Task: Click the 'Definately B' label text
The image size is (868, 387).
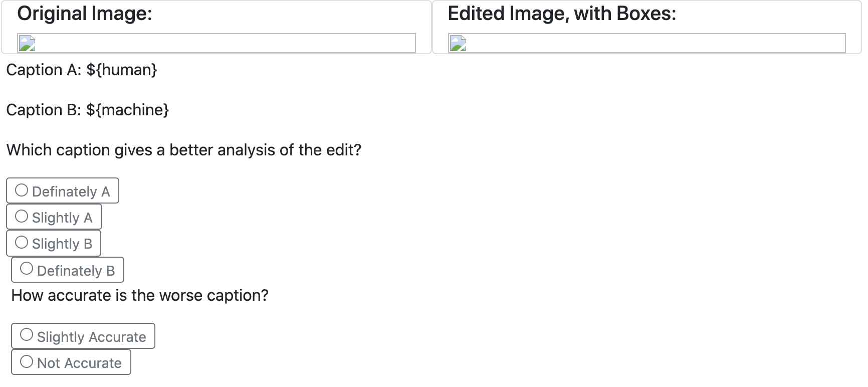Action: click(x=76, y=271)
